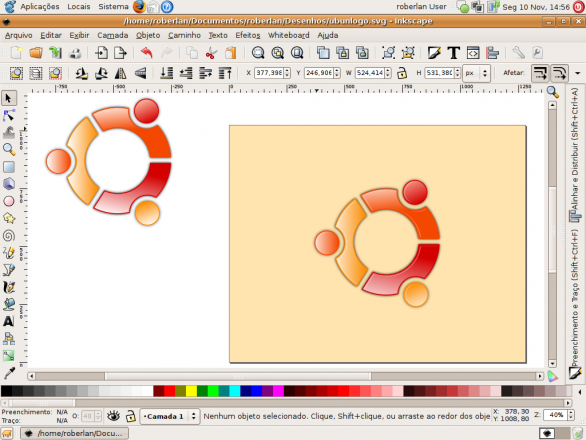
Task: Select the Rectangle tool
Action: pyautogui.click(x=9, y=167)
